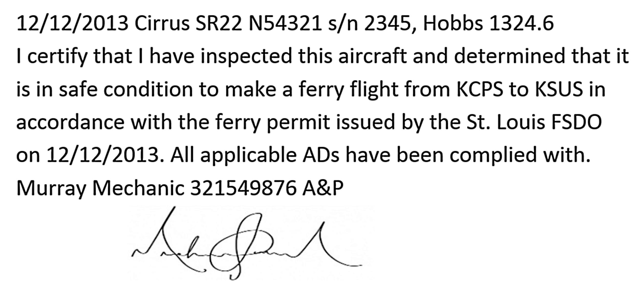Click the word 'applicable'
The width and height of the screenshot is (644, 292).
point(248,156)
